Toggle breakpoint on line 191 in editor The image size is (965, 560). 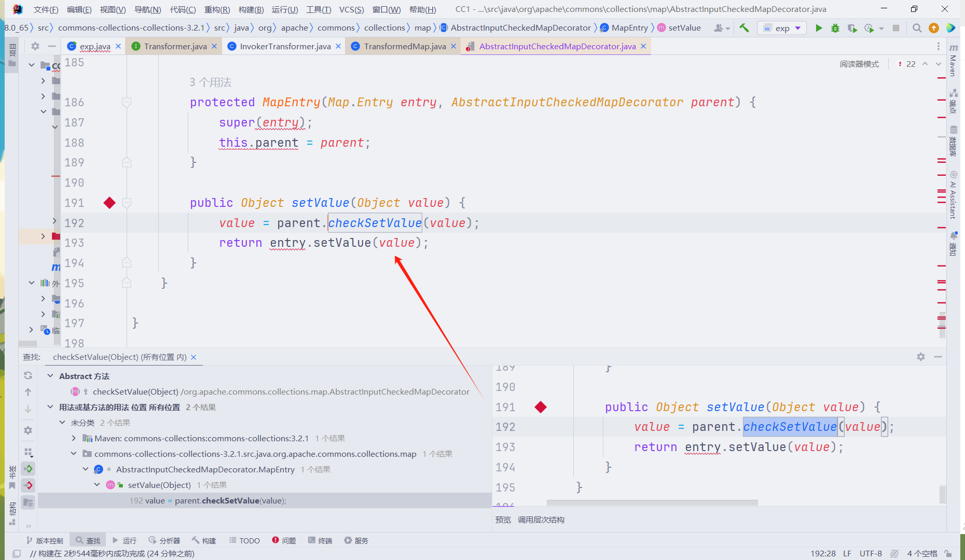pyautogui.click(x=109, y=203)
